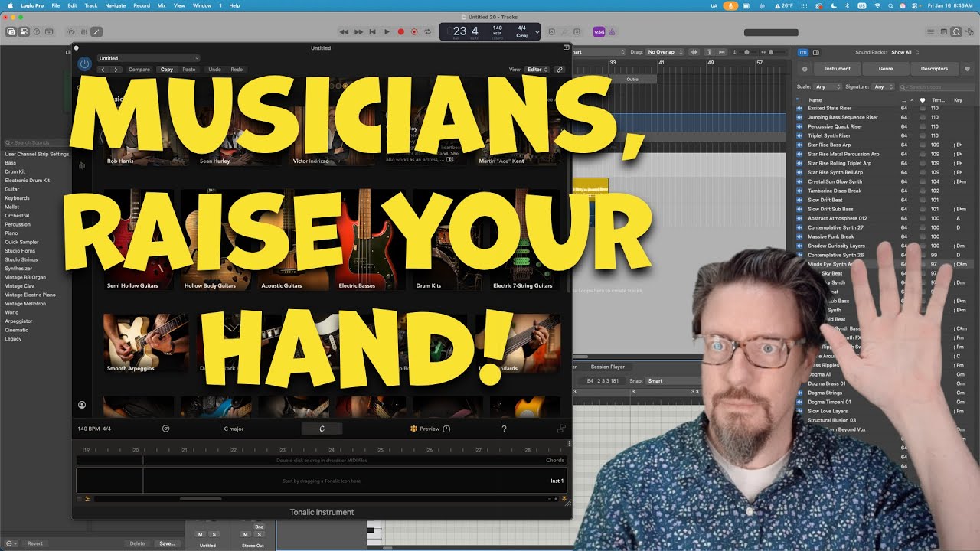This screenshot has width=980, height=551.
Task: Select the Genre tab in Loop Browser
Action: click(x=886, y=69)
